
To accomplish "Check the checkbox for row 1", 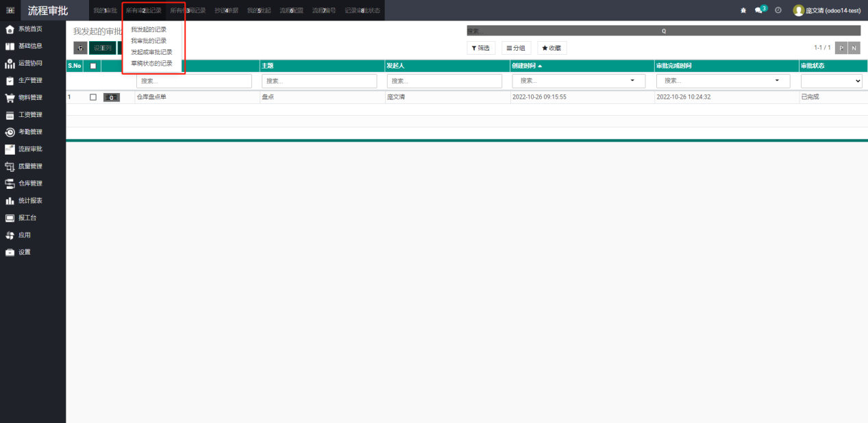I will tap(93, 97).
